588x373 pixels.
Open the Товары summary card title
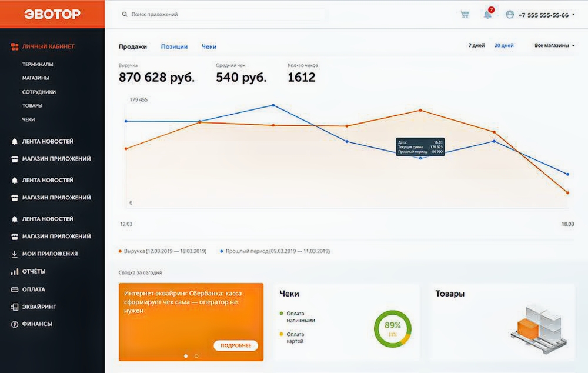click(450, 294)
